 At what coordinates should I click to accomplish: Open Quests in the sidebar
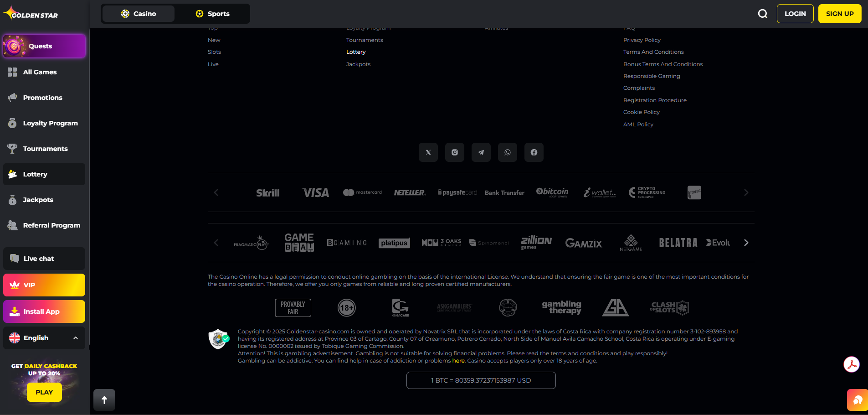pos(44,46)
